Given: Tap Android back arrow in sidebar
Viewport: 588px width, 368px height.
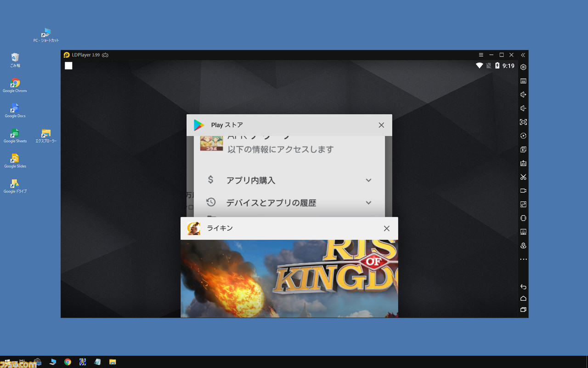Looking at the screenshot, I should click(x=523, y=287).
